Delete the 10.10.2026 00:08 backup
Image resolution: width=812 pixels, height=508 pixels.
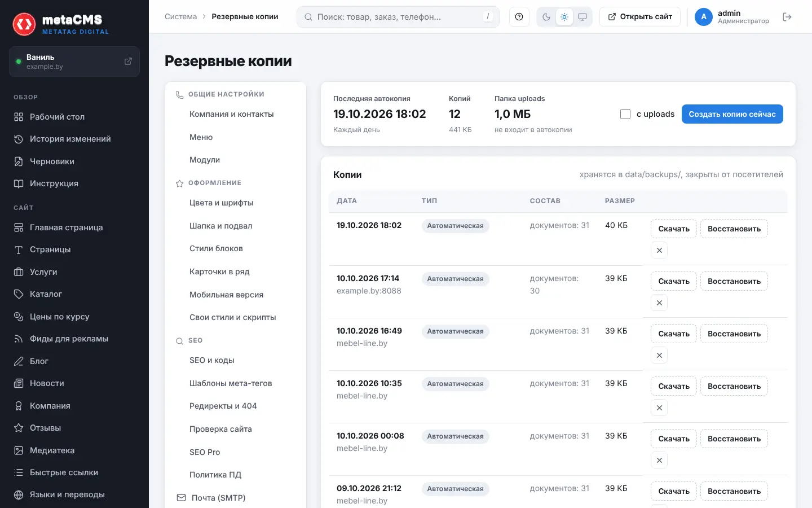[x=659, y=460]
